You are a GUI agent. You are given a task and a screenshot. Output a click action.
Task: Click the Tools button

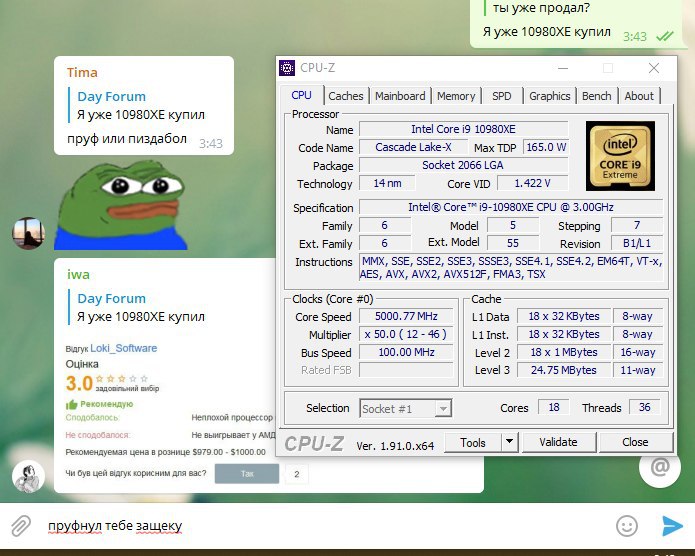[x=472, y=442]
